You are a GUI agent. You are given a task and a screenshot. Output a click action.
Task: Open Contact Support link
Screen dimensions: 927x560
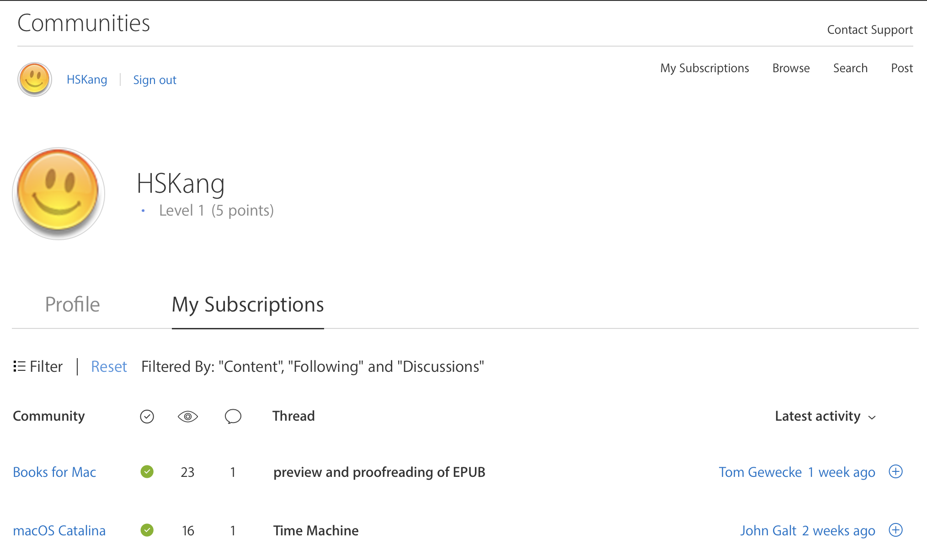[869, 30]
